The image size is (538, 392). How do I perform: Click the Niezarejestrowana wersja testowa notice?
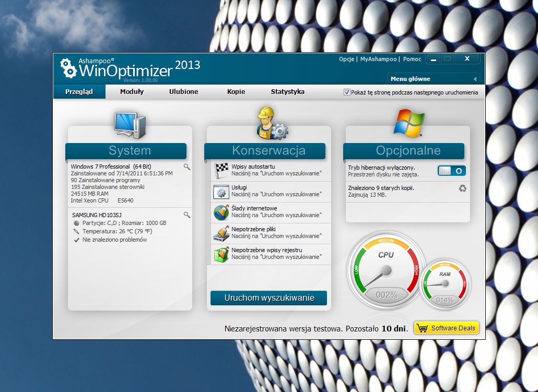click(317, 328)
